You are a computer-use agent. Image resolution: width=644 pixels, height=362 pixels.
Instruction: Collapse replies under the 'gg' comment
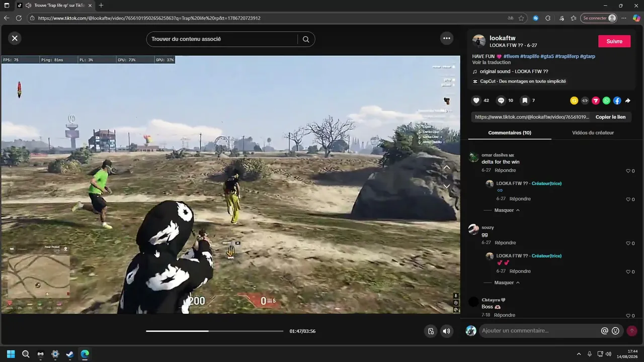pos(507,283)
